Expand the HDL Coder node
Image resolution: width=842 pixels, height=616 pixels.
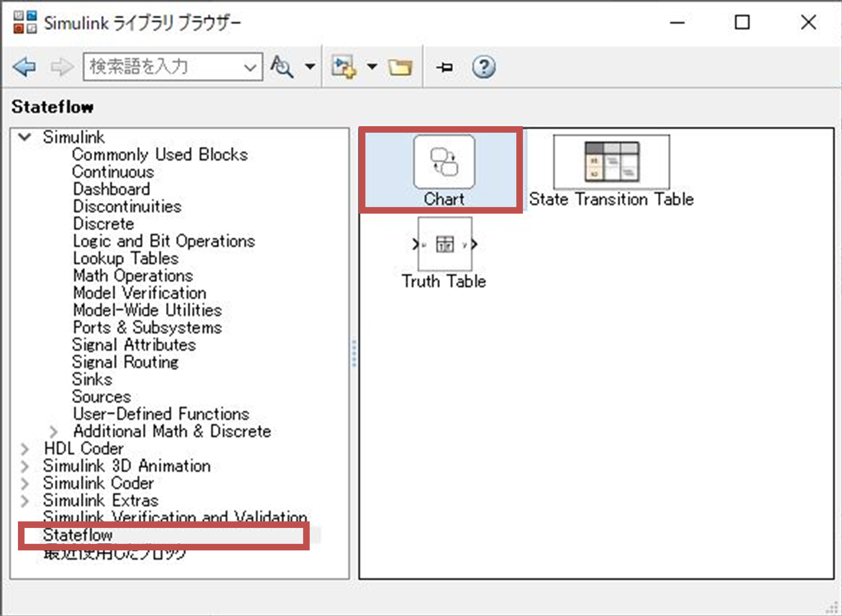[25, 449]
